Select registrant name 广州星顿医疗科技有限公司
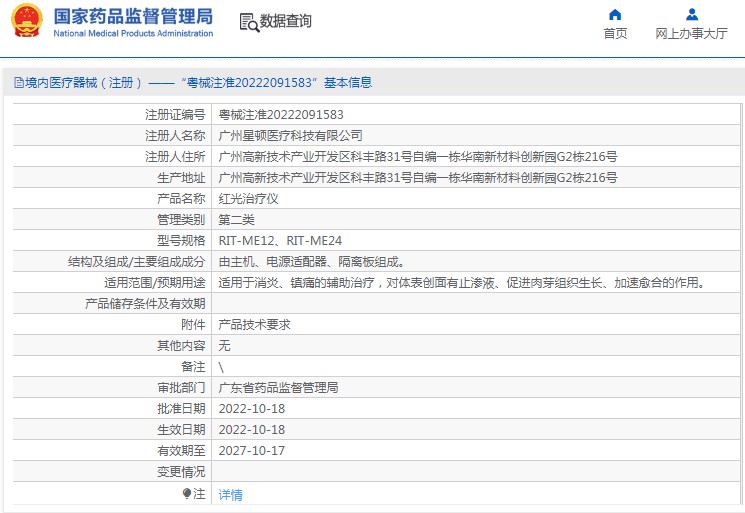The height and width of the screenshot is (513, 745). point(290,136)
